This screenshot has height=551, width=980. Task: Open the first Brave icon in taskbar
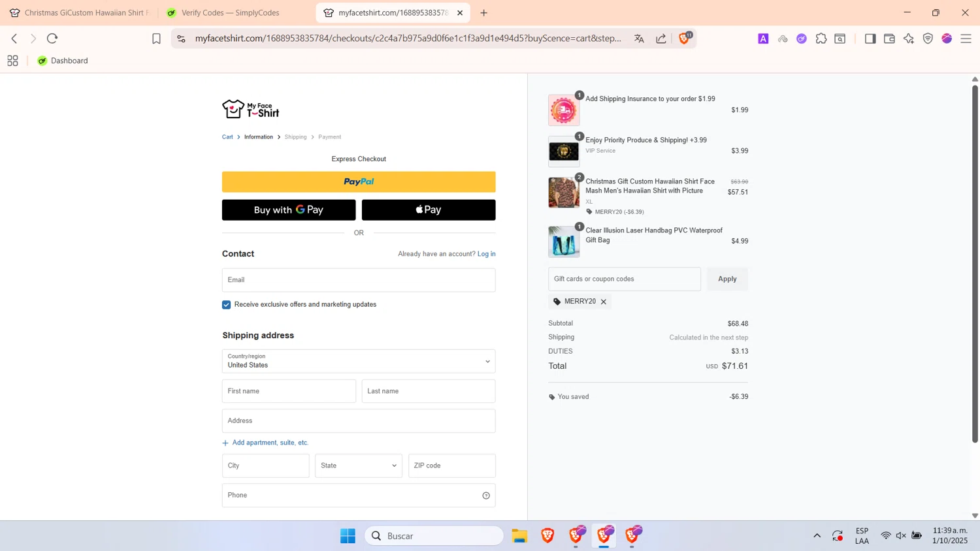pos(547,536)
